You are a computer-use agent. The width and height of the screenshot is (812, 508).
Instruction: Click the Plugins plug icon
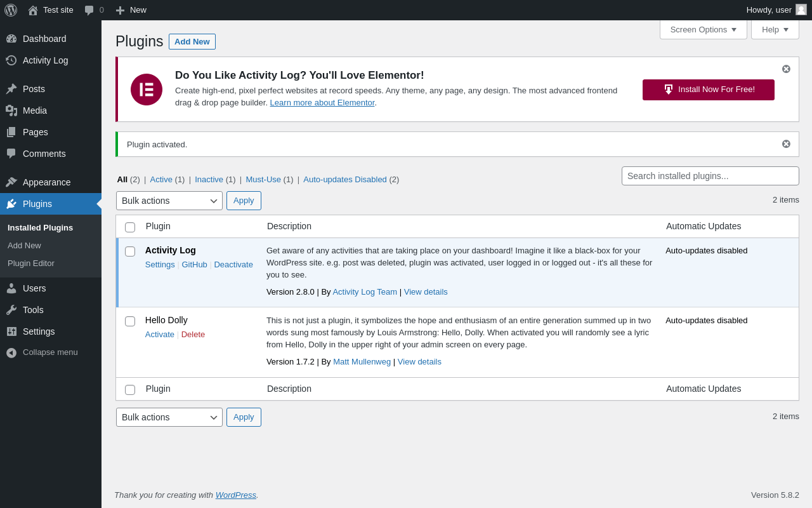point(11,204)
